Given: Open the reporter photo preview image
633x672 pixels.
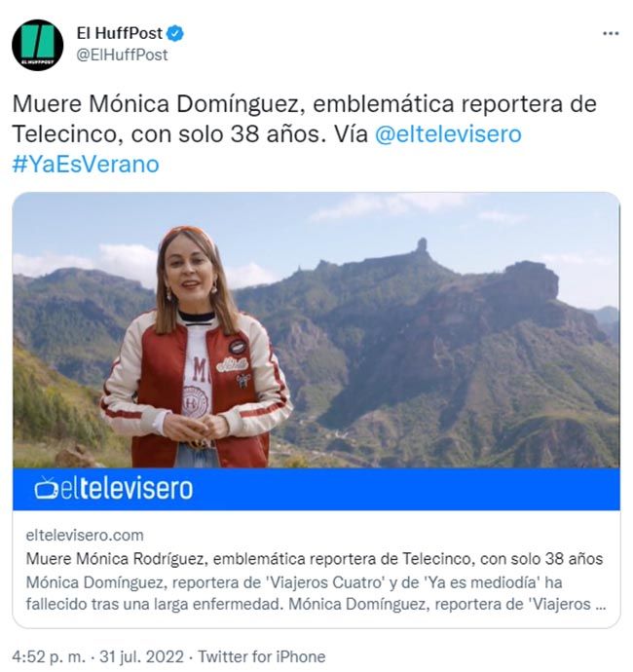Looking at the screenshot, I should 316,330.
